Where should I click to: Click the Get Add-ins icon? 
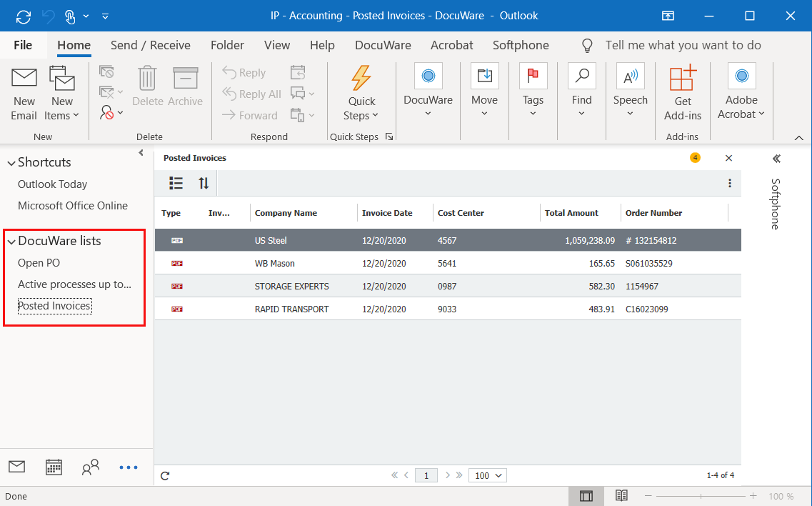pyautogui.click(x=683, y=79)
